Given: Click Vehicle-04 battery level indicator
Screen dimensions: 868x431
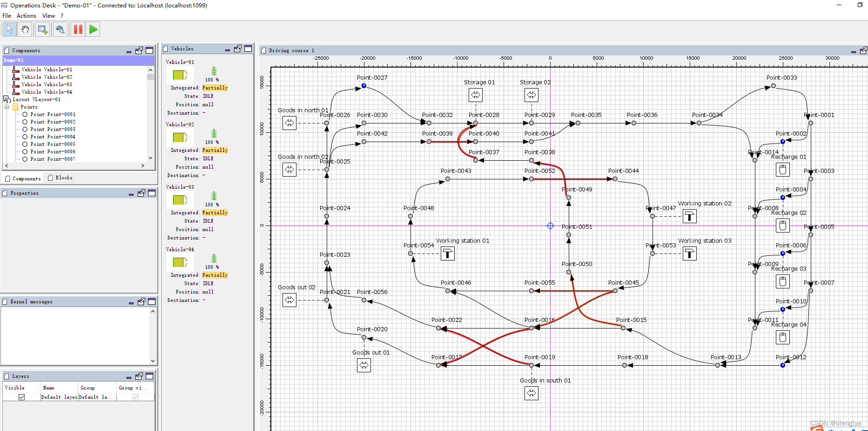Looking at the screenshot, I should tap(214, 259).
